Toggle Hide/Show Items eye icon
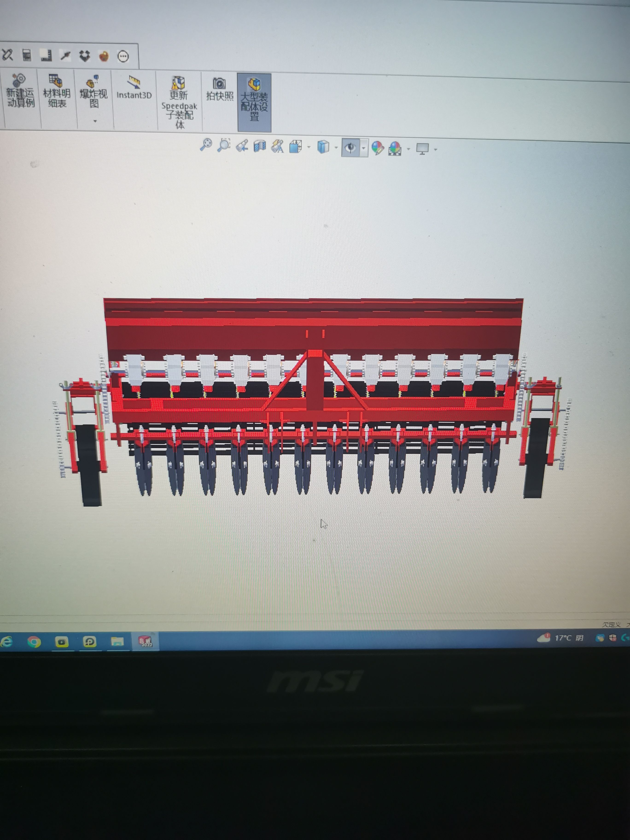The height and width of the screenshot is (840, 630). (x=350, y=147)
